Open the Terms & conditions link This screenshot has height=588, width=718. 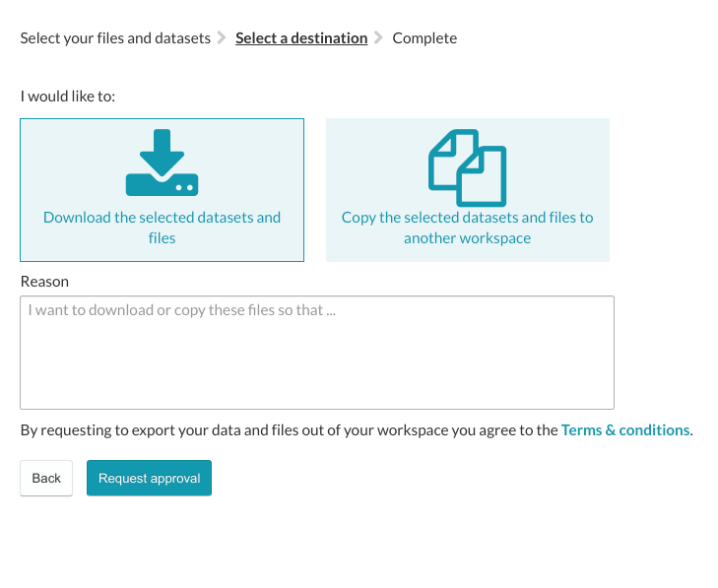tap(624, 430)
